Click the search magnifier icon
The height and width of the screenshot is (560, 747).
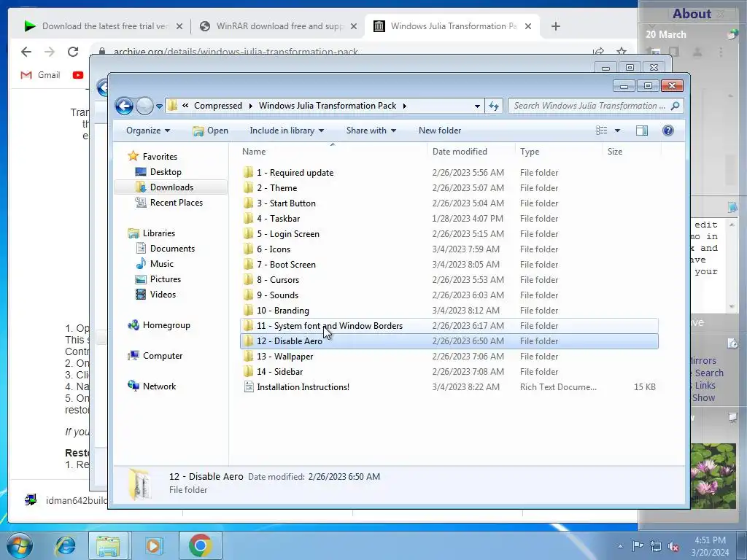click(675, 106)
